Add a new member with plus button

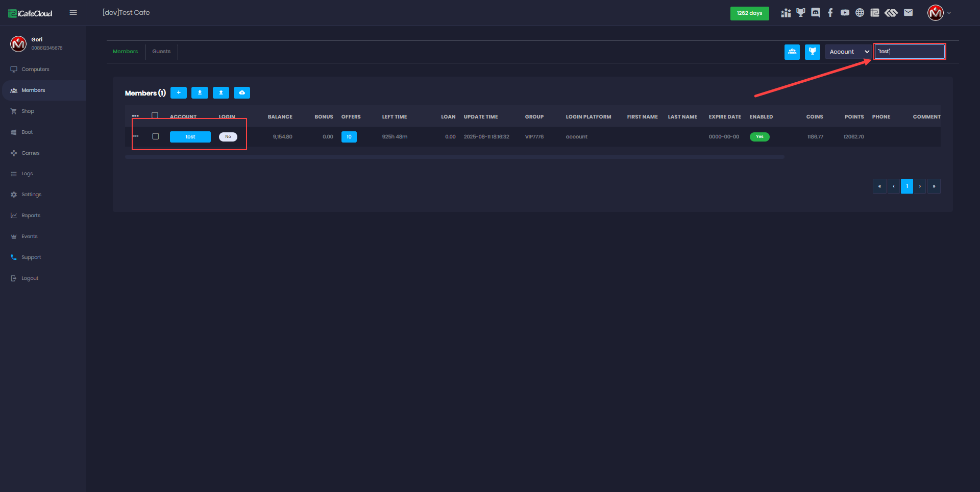point(179,92)
